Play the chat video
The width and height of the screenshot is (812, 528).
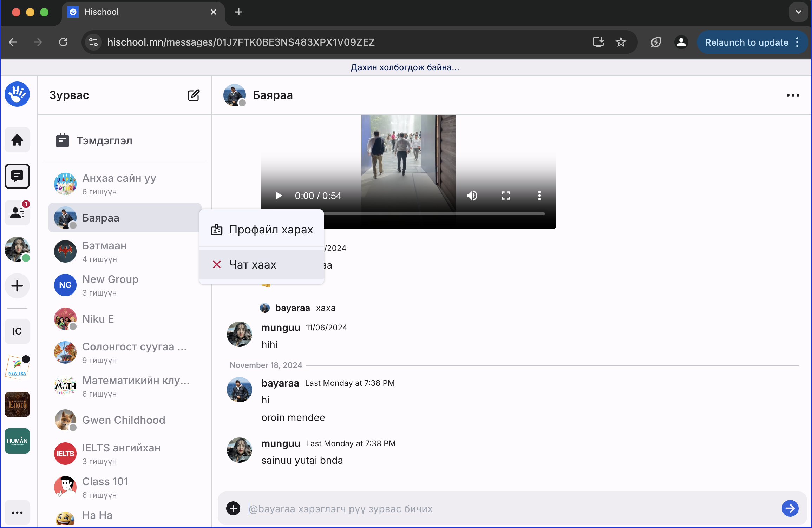pyautogui.click(x=279, y=196)
